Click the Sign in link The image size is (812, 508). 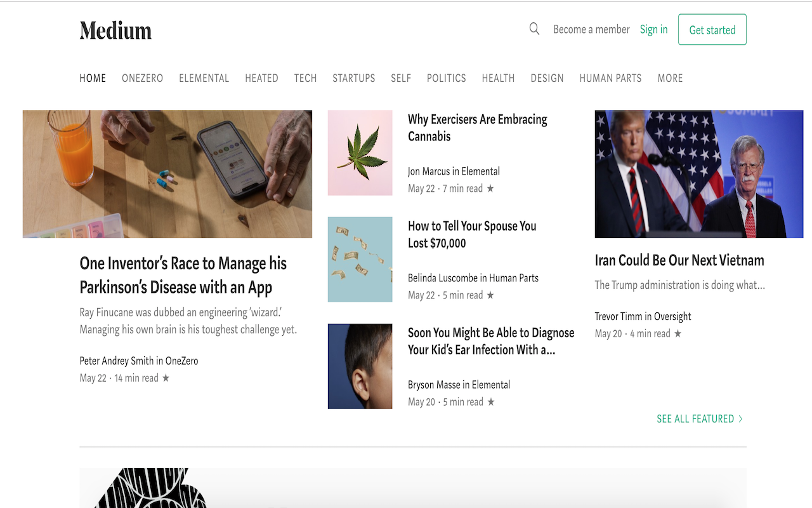click(653, 29)
